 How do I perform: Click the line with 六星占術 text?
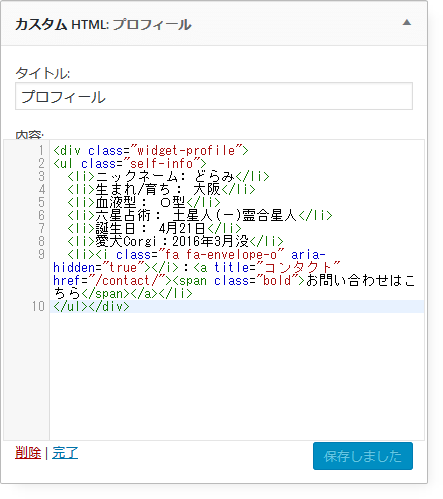click(200, 216)
